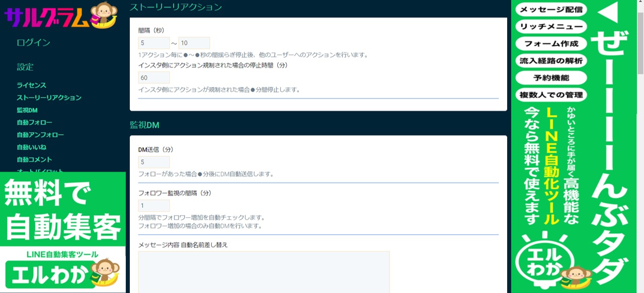Go to ライセンス settings link
644x293 pixels.
(31, 85)
